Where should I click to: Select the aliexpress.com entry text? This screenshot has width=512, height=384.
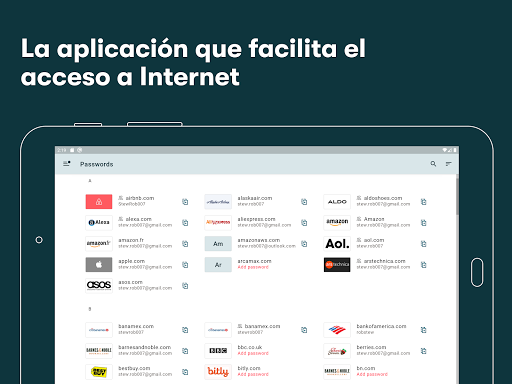(x=264, y=222)
